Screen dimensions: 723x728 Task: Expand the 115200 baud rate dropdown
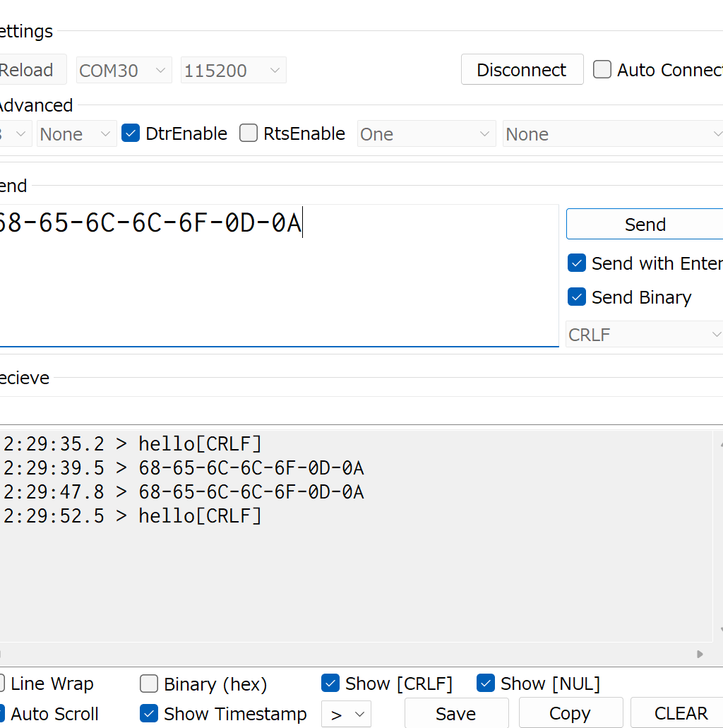pyautogui.click(x=233, y=71)
